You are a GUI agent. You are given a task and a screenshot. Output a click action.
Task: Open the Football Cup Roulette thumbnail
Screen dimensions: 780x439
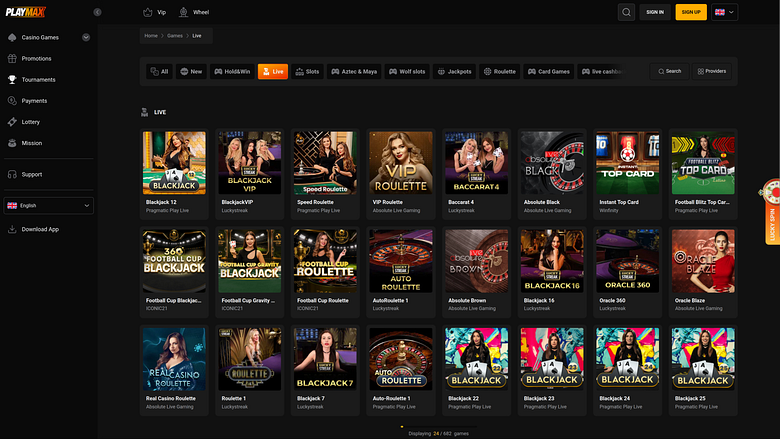tap(325, 261)
